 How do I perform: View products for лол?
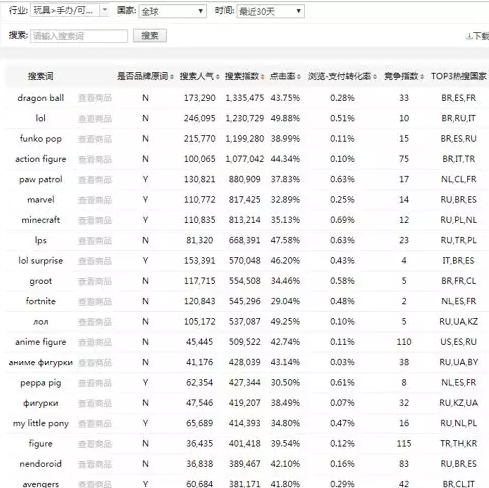pos(95,322)
